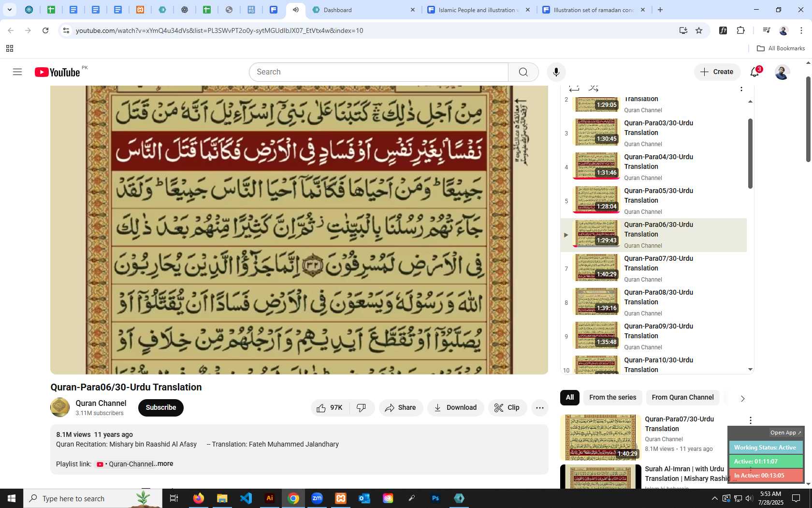Expand the description with ...more
Screen dimensions: 812x508
[163, 463]
